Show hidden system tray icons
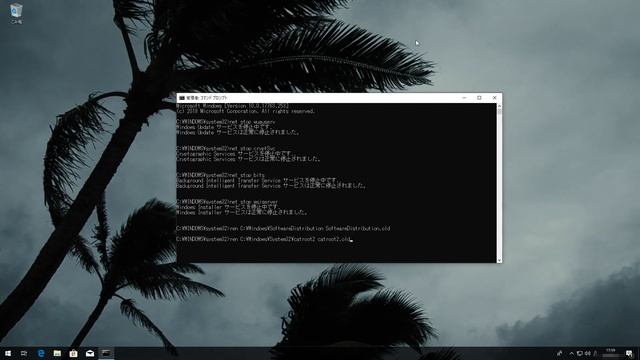The image size is (640, 360). point(571,353)
